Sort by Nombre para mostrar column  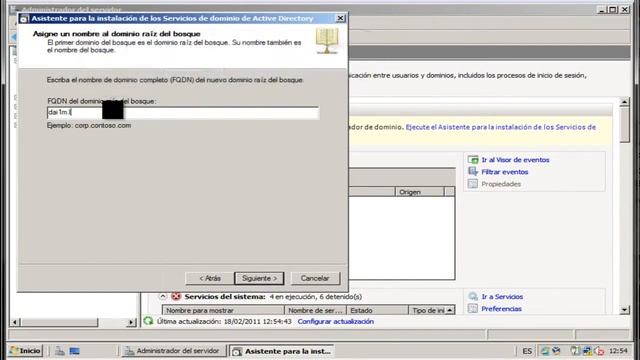click(x=223, y=310)
